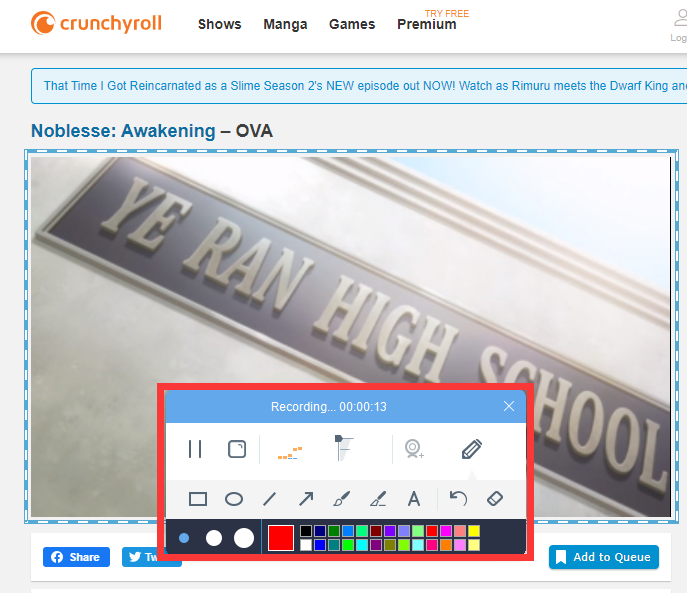This screenshot has width=687, height=593.
Task: Pick the black color swatch
Action: click(306, 531)
